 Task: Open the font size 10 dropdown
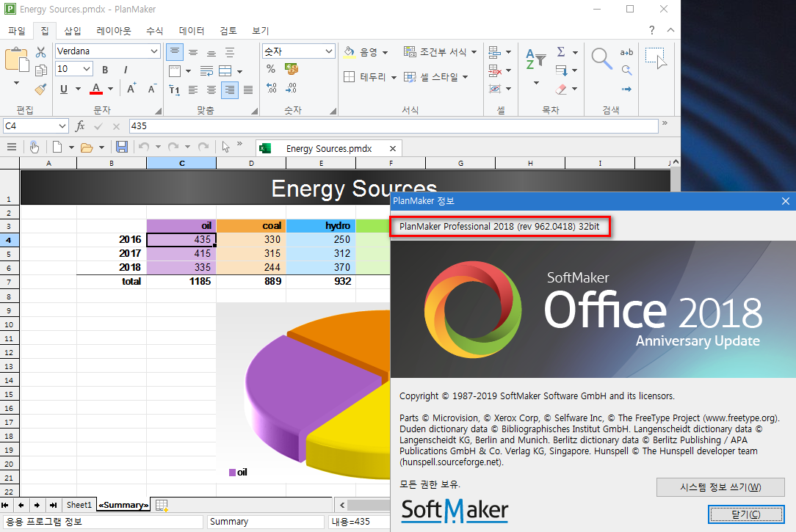tap(87, 68)
